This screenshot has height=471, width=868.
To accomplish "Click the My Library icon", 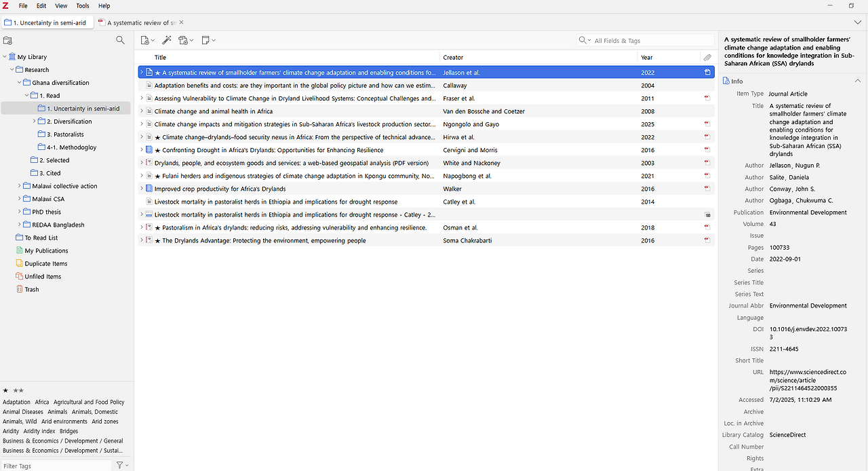I will click(13, 57).
